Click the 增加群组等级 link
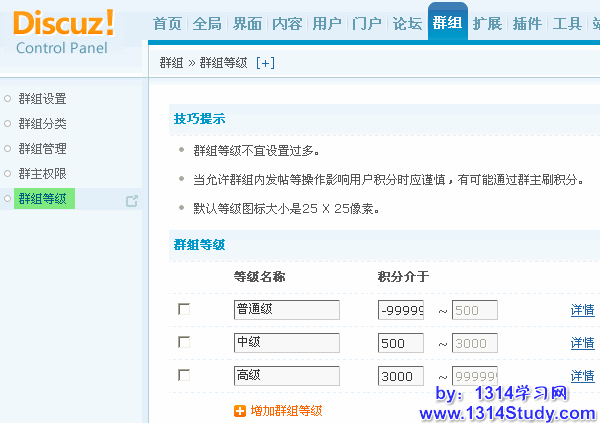The image size is (600, 423). pyautogui.click(x=286, y=411)
